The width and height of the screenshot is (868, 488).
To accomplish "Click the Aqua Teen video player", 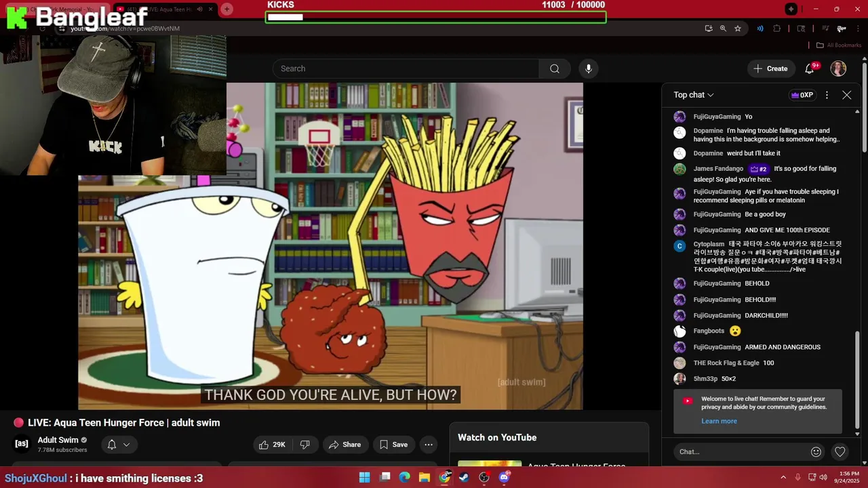I will pyautogui.click(x=330, y=246).
